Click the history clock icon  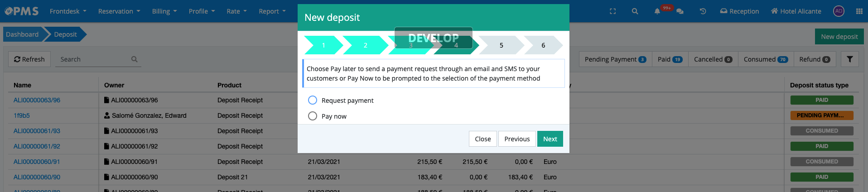click(703, 11)
